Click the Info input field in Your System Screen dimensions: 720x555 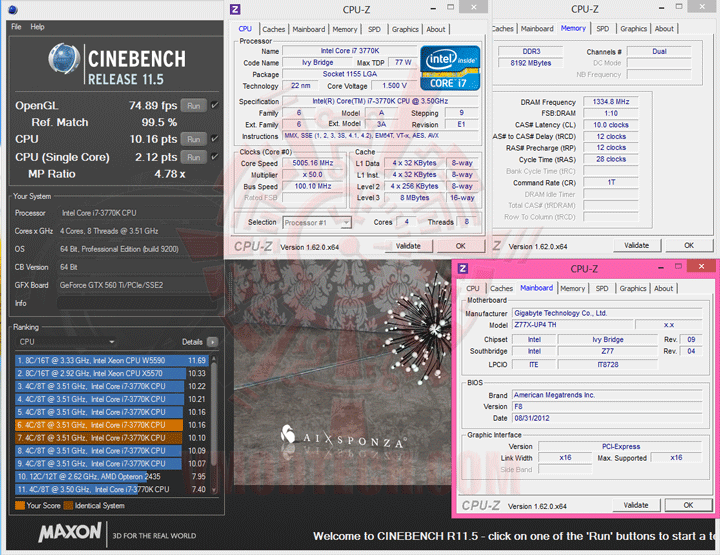[137, 303]
